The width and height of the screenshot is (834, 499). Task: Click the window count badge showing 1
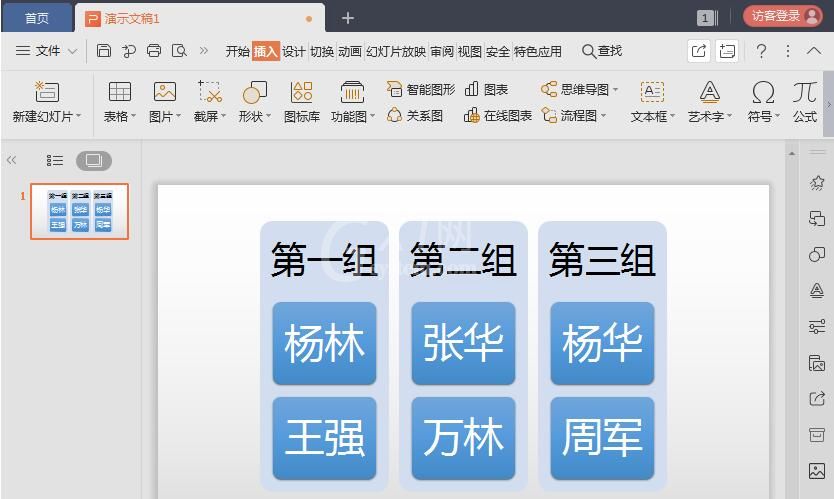pos(707,18)
